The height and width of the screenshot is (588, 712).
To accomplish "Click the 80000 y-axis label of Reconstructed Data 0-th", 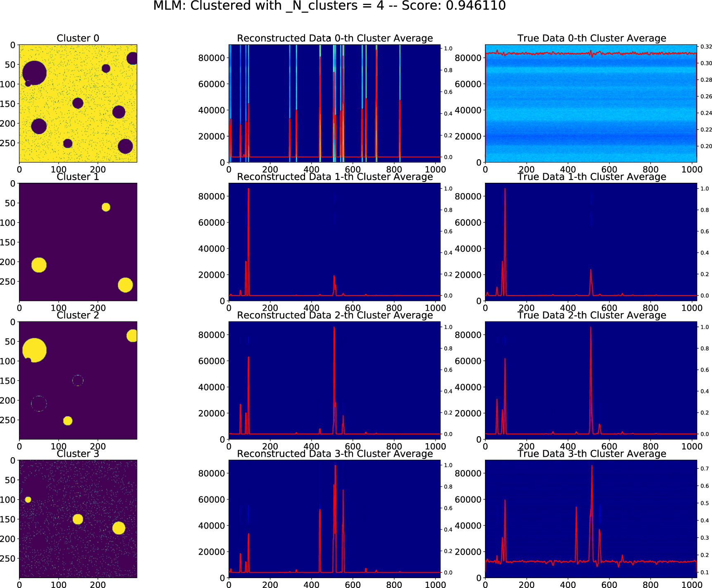I will (x=212, y=58).
